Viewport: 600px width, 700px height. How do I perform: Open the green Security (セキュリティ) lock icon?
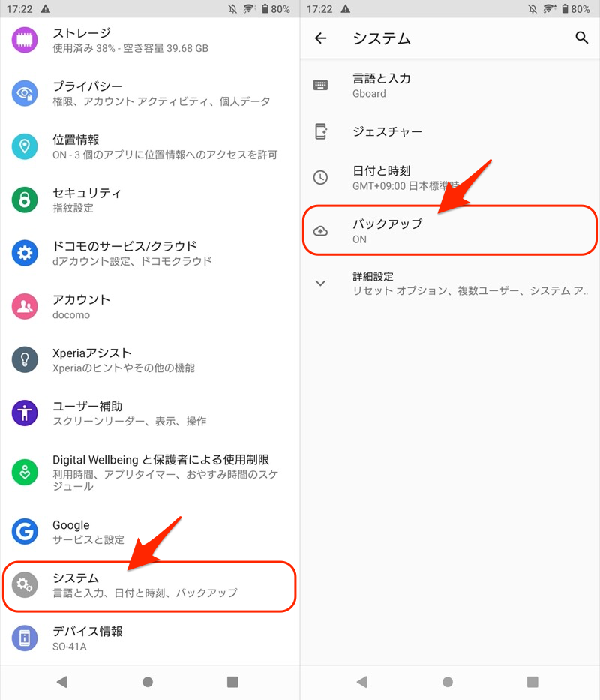(25, 200)
